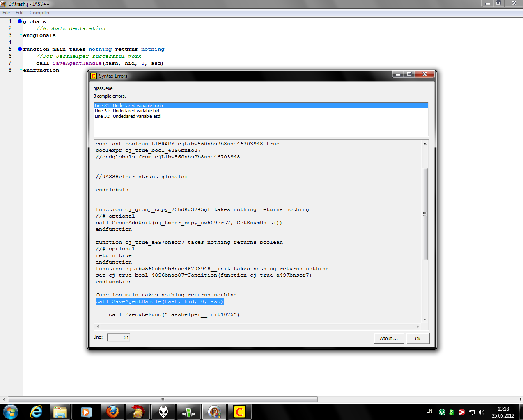Click the 'endfunction' line in the editor
Image resolution: width=523 pixels, height=420 pixels.
(41, 70)
